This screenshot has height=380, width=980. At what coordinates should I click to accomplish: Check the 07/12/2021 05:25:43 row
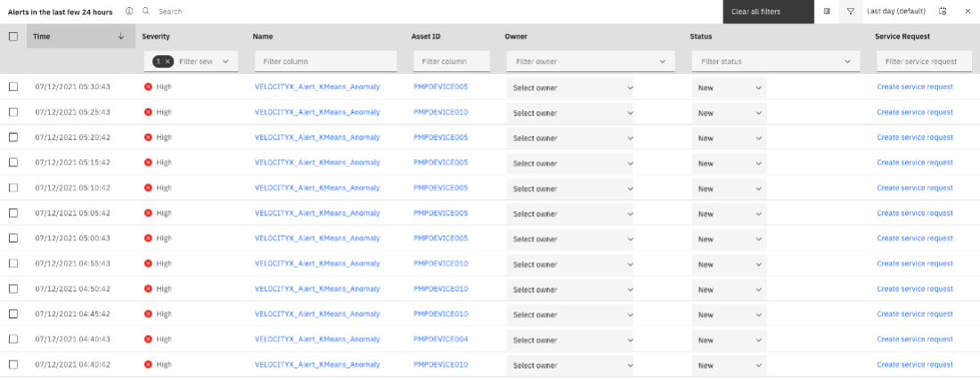(13, 112)
